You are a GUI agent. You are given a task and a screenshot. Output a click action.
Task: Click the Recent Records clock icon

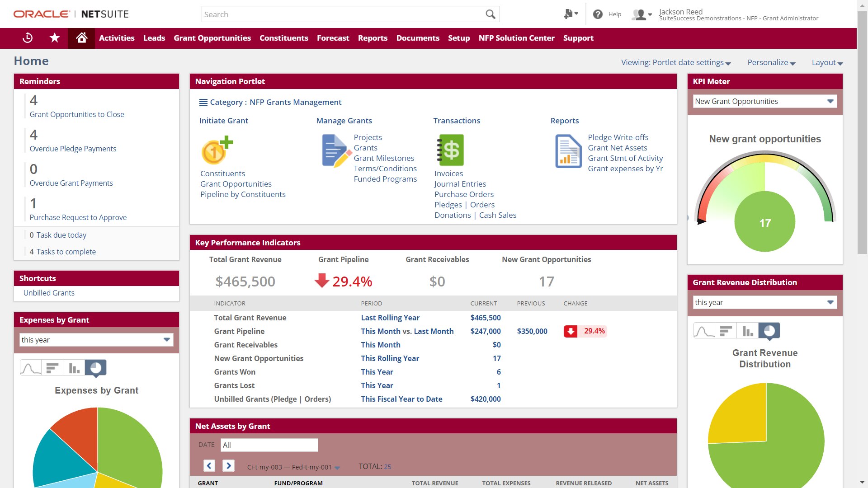28,38
